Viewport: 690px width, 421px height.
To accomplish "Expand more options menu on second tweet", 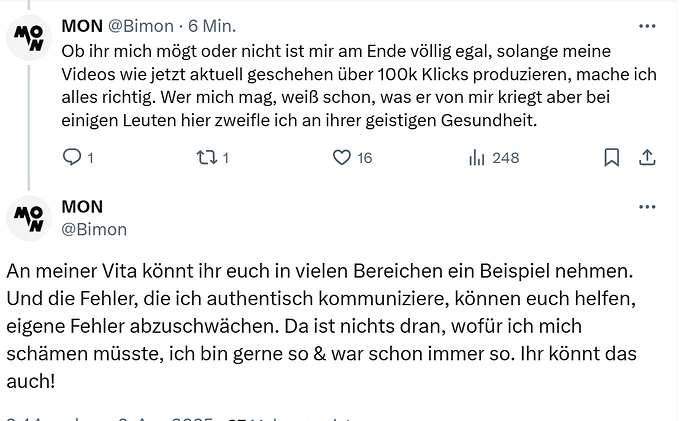I will coord(647,207).
